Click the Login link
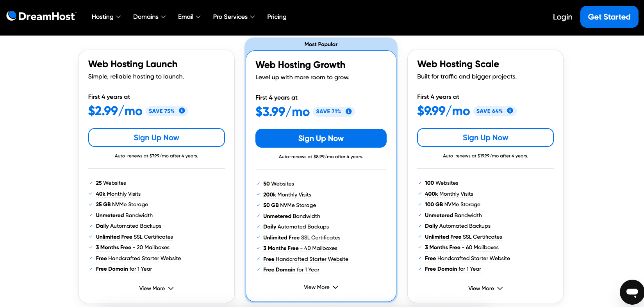The image size is (644, 307). [x=562, y=17]
